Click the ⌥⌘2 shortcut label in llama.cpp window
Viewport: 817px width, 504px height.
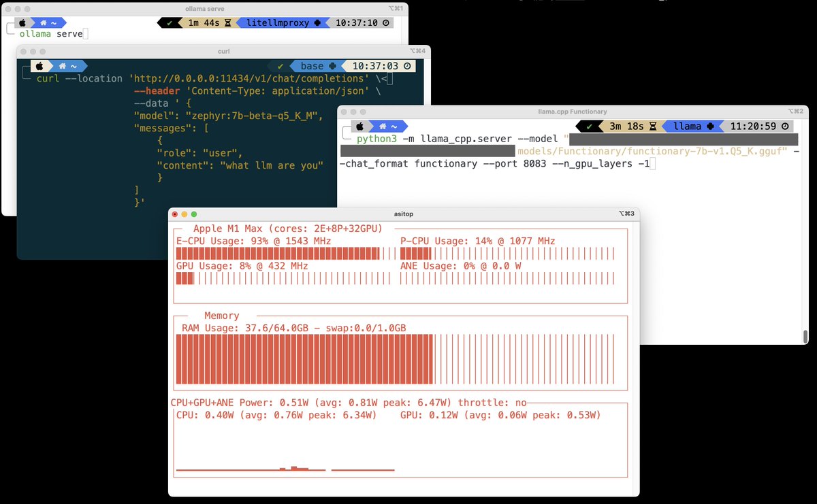[797, 112]
